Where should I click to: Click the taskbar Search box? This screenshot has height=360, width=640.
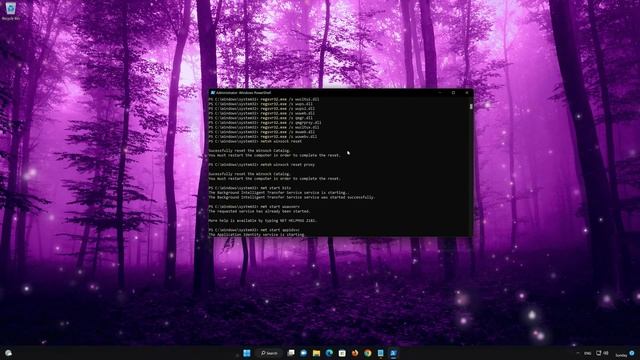(x=269, y=353)
